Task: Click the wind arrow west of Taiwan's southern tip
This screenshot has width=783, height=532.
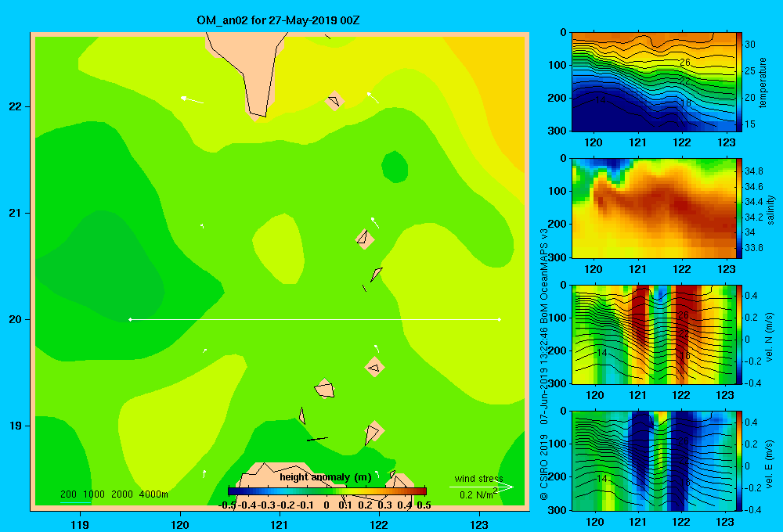Action: click(x=192, y=100)
